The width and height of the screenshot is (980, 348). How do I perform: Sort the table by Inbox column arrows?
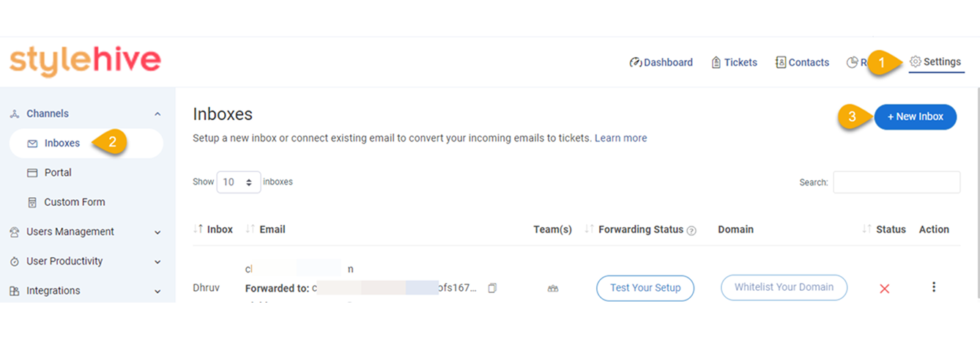(198, 229)
